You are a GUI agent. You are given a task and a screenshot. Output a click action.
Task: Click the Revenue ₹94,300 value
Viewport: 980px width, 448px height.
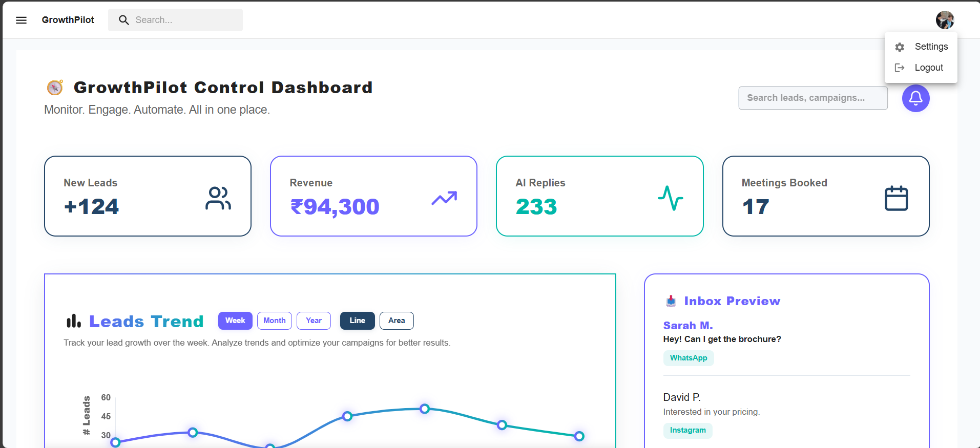335,207
